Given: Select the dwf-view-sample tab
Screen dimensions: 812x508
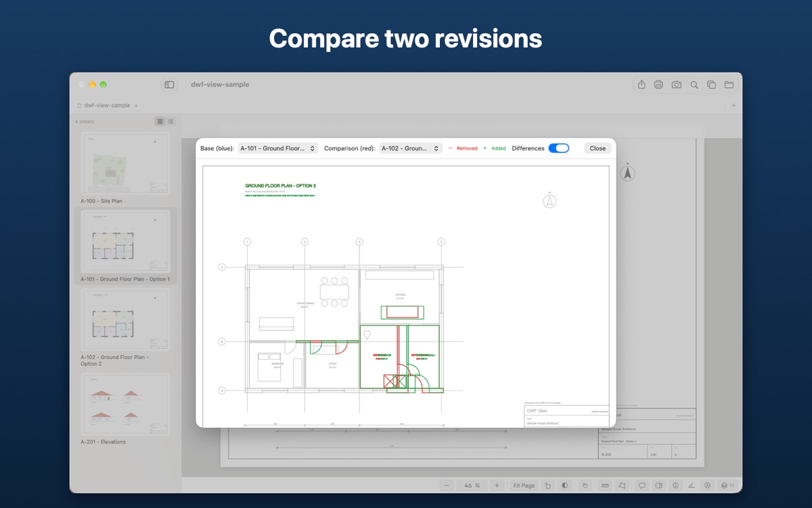Looking at the screenshot, I should [107, 106].
